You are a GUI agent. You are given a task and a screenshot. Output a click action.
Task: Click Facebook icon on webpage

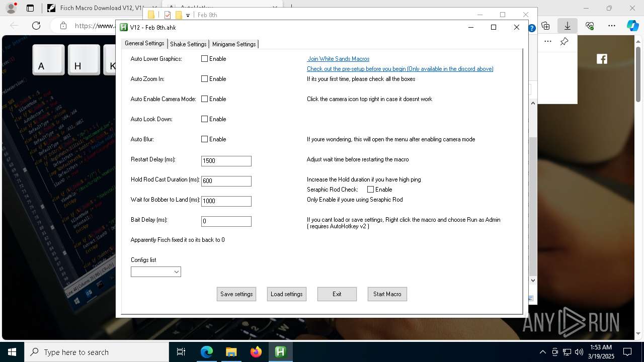(x=602, y=59)
